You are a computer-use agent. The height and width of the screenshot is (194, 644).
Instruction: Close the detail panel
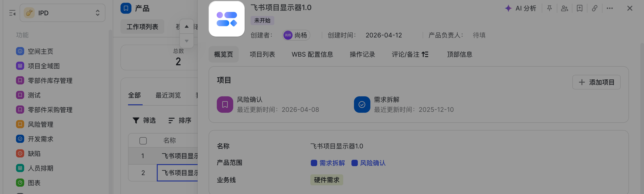[630, 8]
